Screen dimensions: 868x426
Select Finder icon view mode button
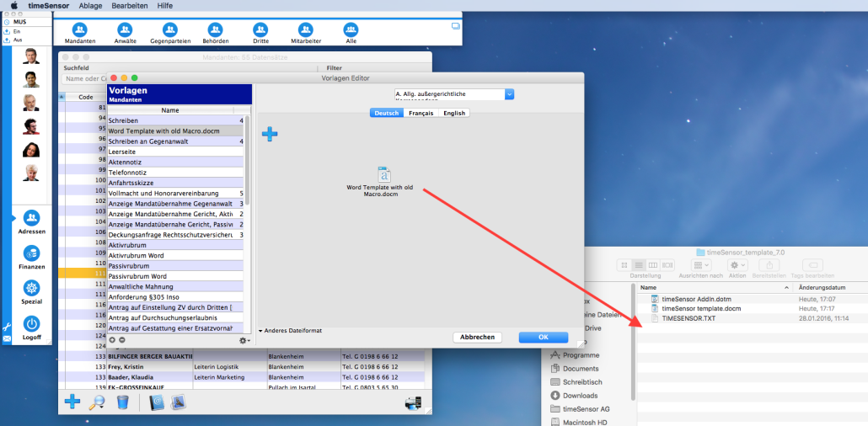[x=624, y=265]
